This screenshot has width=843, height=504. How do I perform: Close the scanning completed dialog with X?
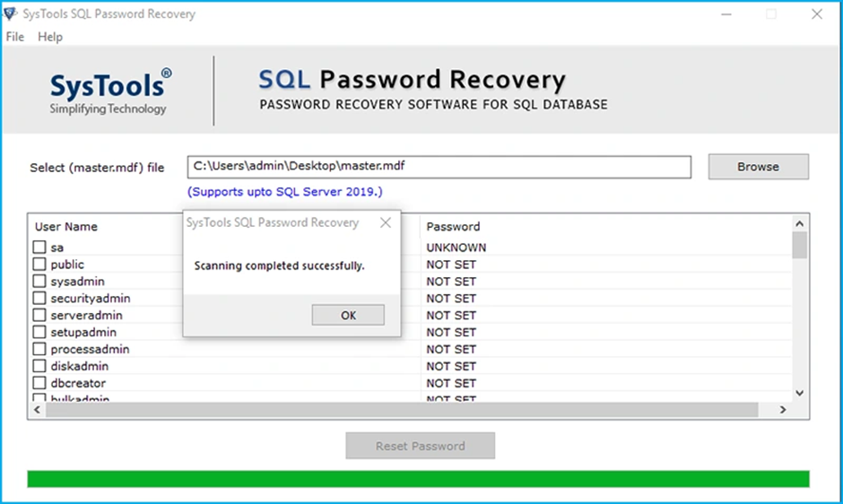point(385,223)
